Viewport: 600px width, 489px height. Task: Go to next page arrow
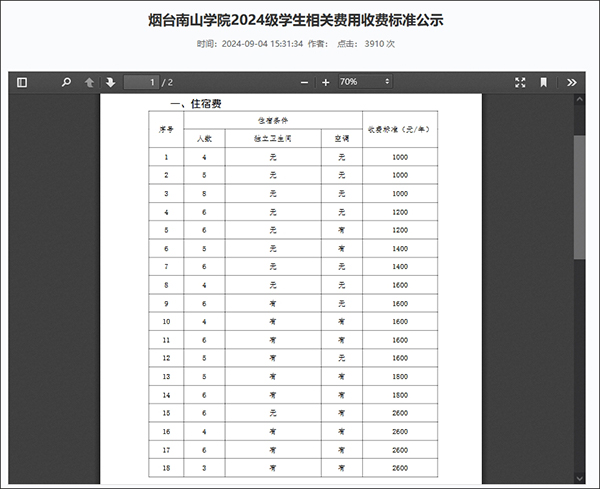point(111,82)
